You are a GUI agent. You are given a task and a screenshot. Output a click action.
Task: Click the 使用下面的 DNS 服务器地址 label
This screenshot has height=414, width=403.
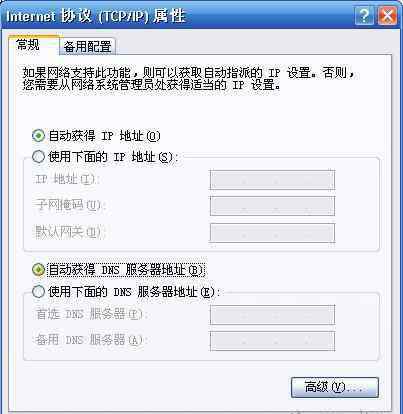(x=134, y=292)
